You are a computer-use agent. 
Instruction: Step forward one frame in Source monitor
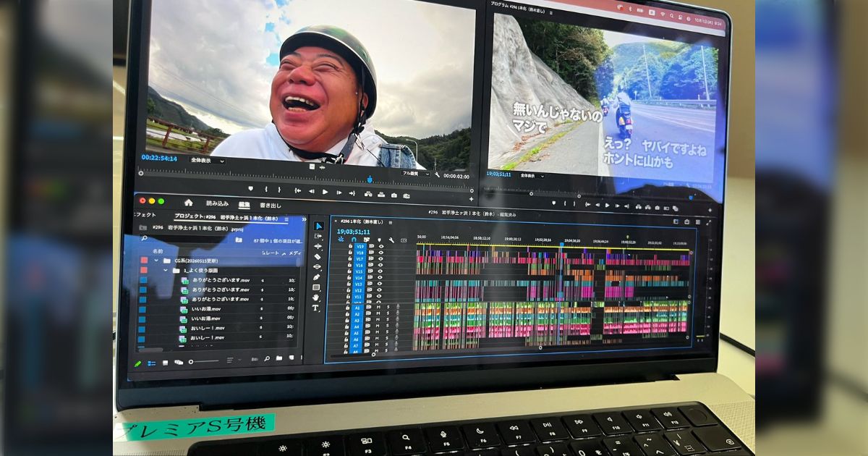point(339,193)
